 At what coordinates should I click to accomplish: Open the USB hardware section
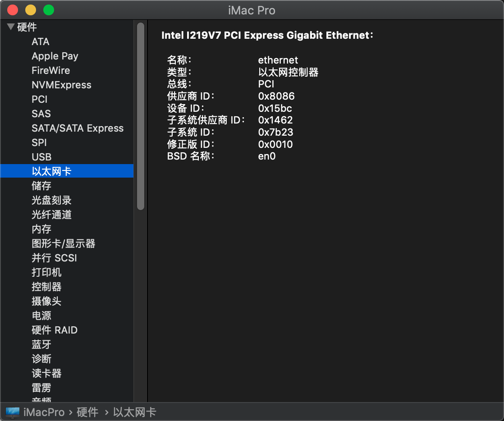[x=41, y=157]
